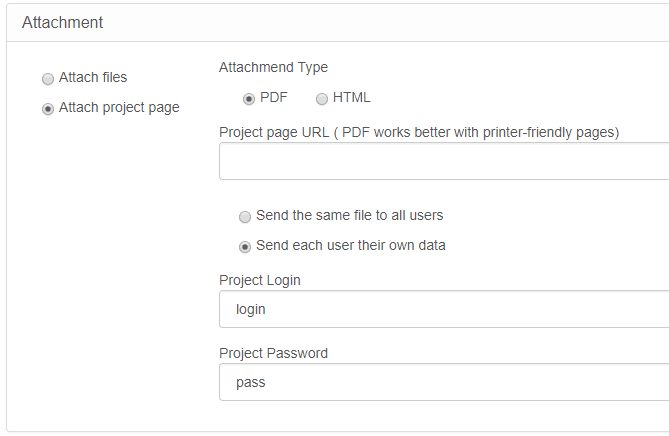Viewport: 669px width, 436px height.
Task: Click the "Attach project page" label text
Action: [119, 107]
